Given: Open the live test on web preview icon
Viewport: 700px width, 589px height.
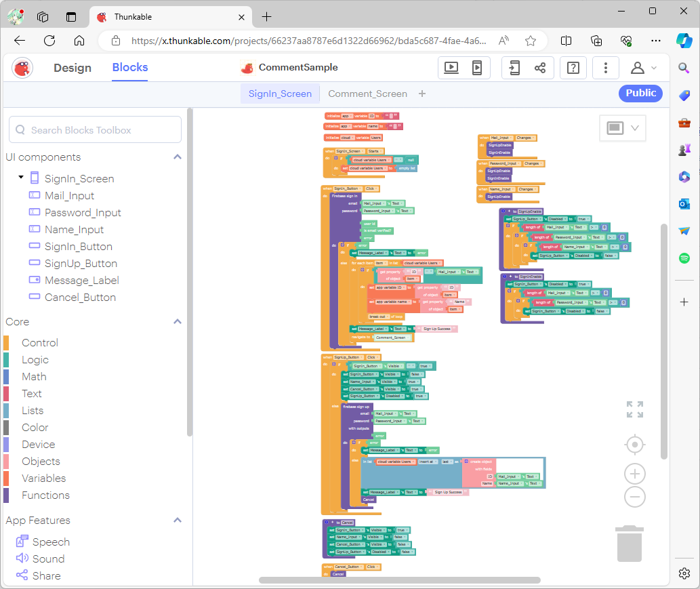Looking at the screenshot, I should (451, 68).
